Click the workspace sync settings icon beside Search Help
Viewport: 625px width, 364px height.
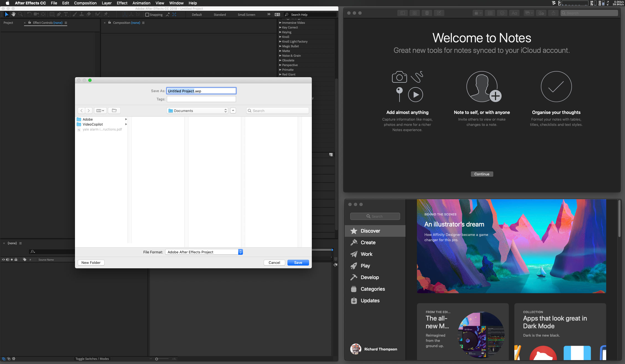[277, 15]
